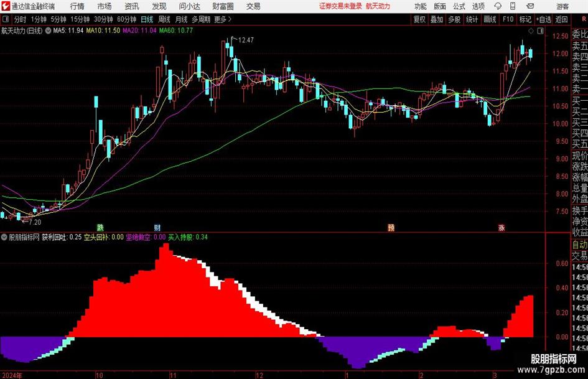Open the mail envelope icon in title bar
This screenshot has height=379, width=588.
(x=530, y=6)
